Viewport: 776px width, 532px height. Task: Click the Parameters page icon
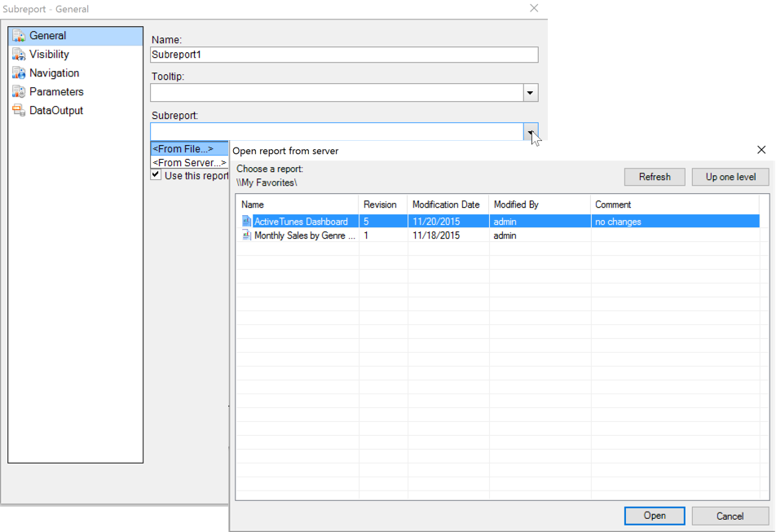point(19,92)
